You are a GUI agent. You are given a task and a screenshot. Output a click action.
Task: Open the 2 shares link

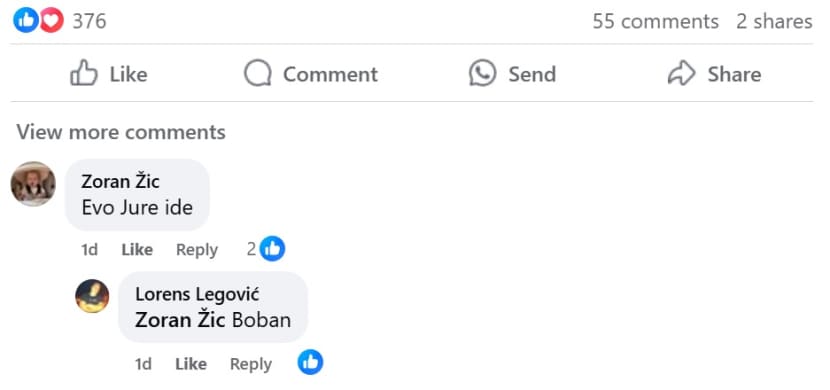coord(774,21)
